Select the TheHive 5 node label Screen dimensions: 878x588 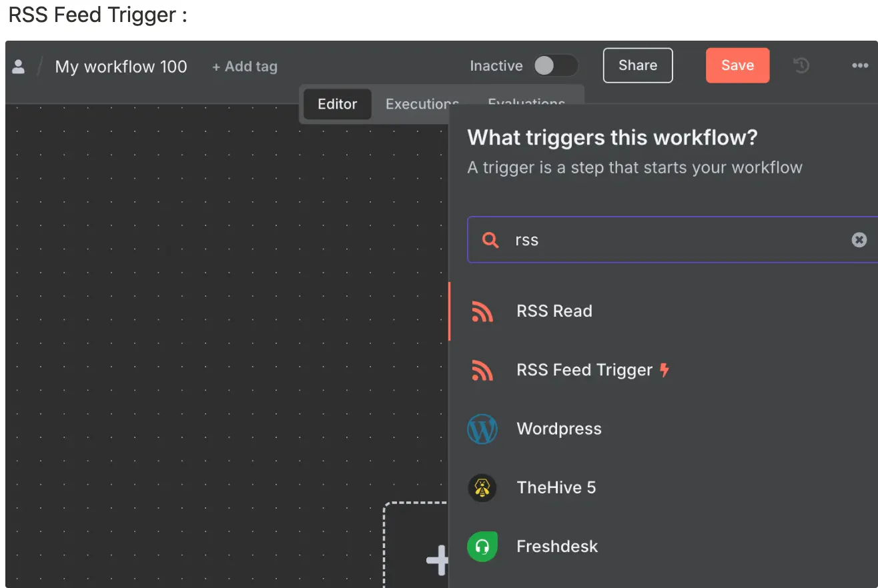coord(556,488)
